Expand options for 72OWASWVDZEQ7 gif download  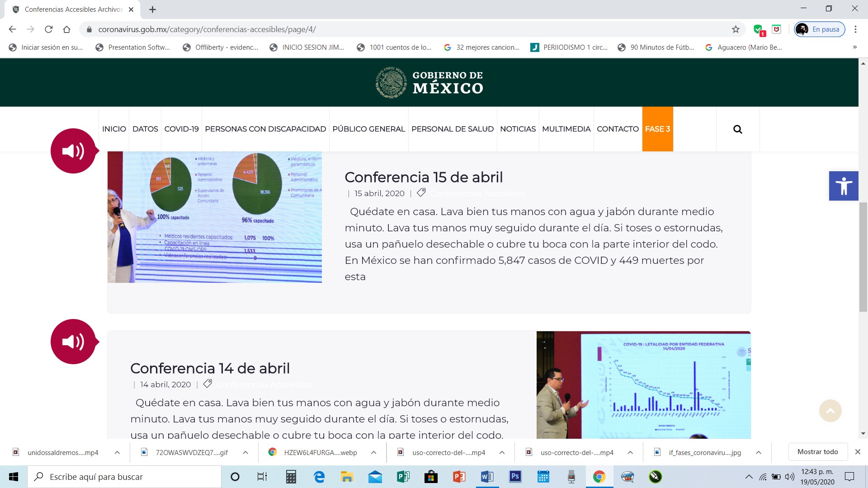coord(245,452)
